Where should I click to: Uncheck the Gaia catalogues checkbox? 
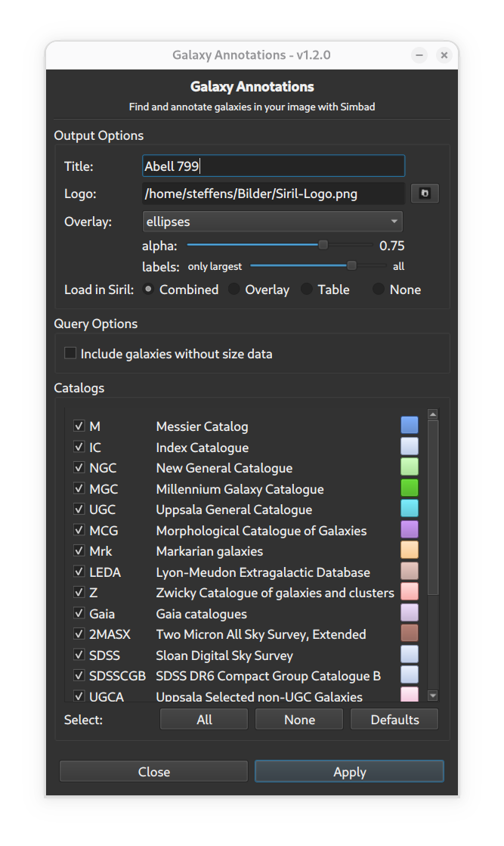point(79,613)
